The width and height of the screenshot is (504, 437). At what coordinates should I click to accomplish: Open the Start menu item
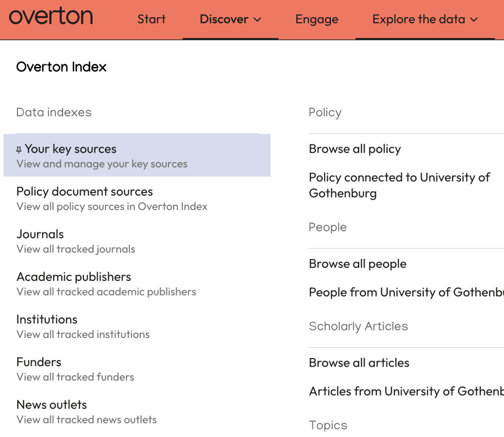151,19
